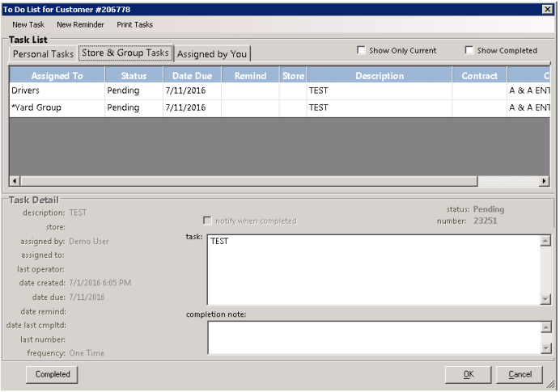Open the Assigned by You tab
Viewport: 560px width, 392px height.
(213, 54)
